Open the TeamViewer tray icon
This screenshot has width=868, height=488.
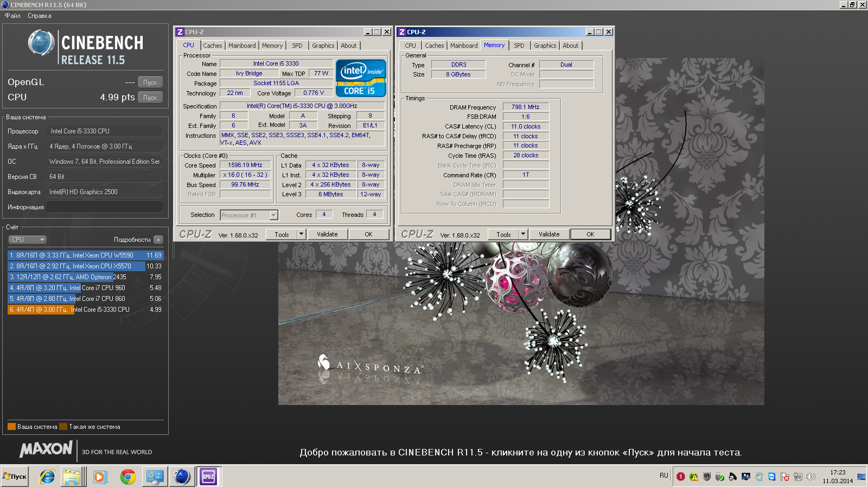pyautogui.click(x=772, y=477)
